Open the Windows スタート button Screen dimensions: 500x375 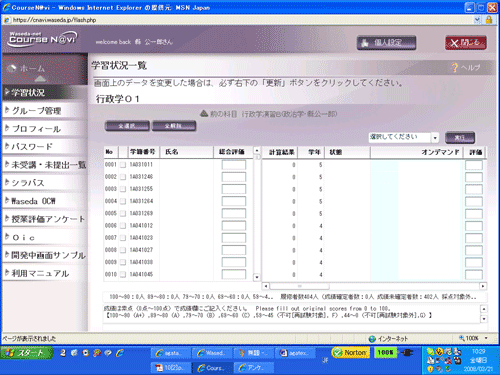[x=27, y=353]
